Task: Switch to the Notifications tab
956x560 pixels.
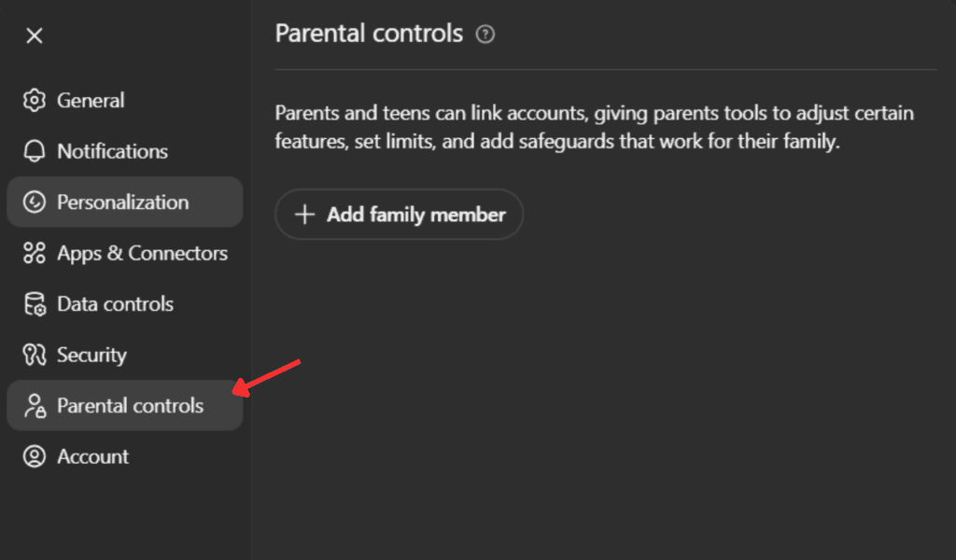Action: (x=112, y=151)
